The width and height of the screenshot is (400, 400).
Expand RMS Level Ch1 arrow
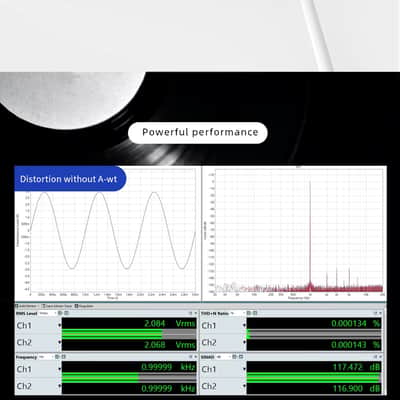(x=60, y=325)
